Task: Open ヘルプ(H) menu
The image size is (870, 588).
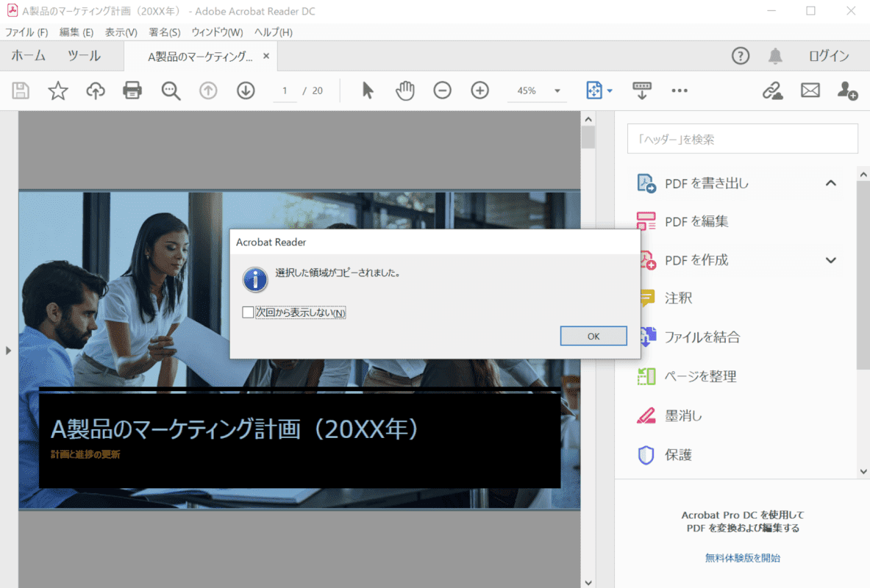Action: tap(274, 32)
